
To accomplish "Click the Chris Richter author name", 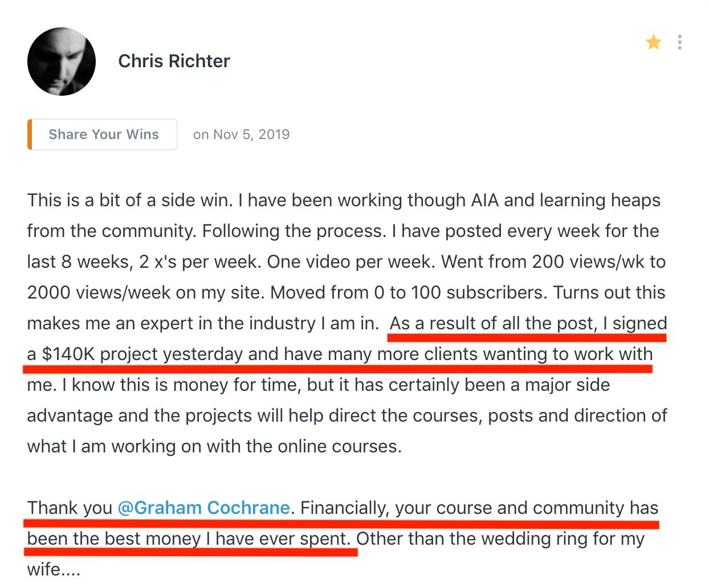I will point(174,61).
